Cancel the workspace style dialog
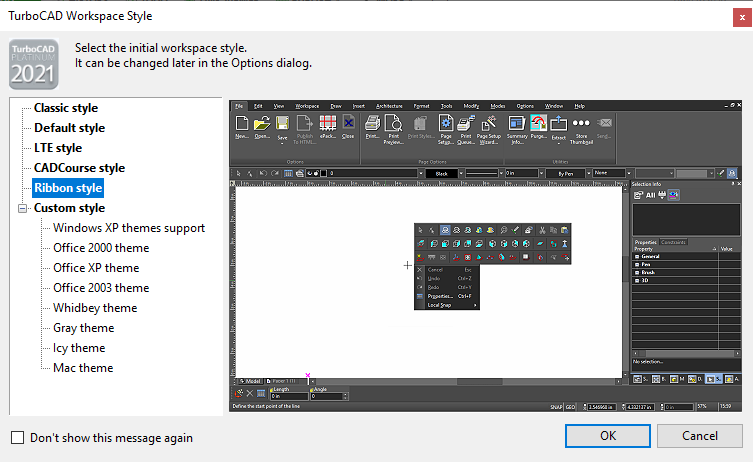753x462 pixels. coord(700,436)
